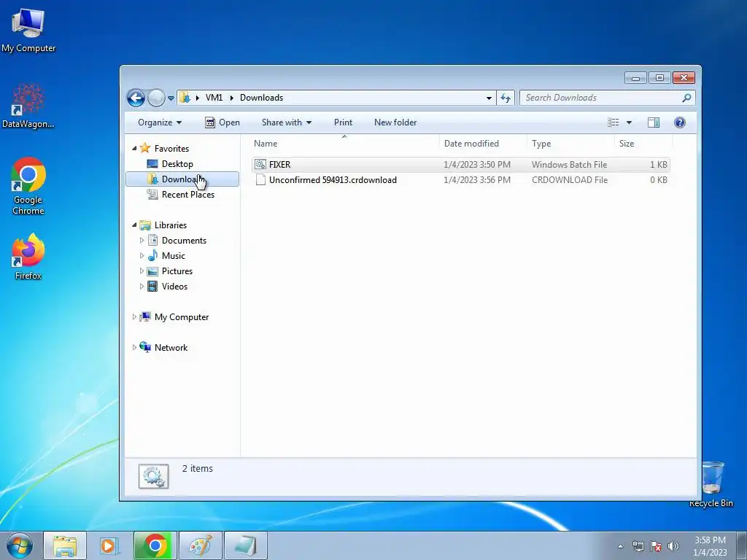Open the Help button
747x560 pixels.
pos(680,122)
